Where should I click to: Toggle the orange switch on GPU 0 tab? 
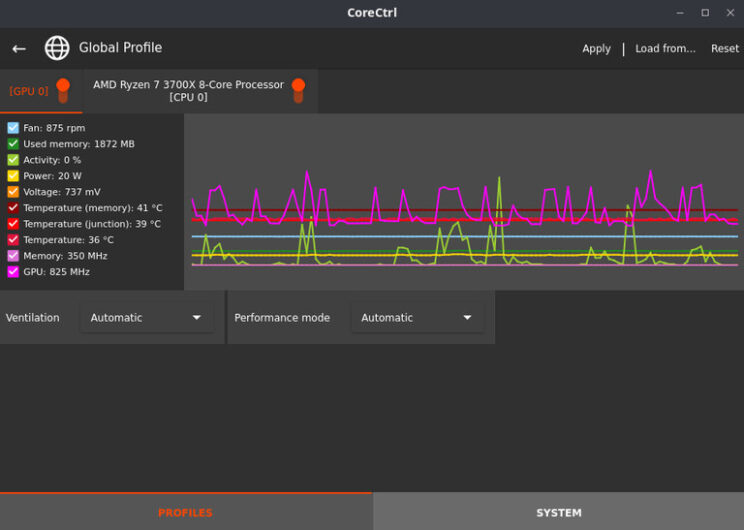click(x=63, y=91)
